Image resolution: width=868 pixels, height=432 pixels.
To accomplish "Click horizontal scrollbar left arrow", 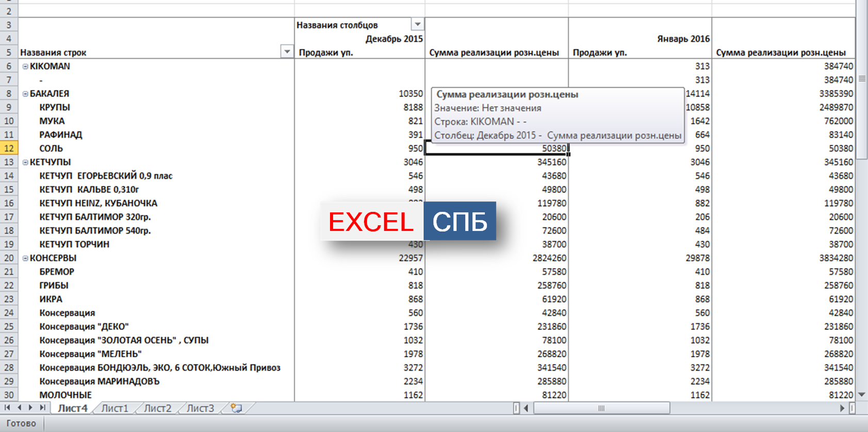I will pos(526,408).
